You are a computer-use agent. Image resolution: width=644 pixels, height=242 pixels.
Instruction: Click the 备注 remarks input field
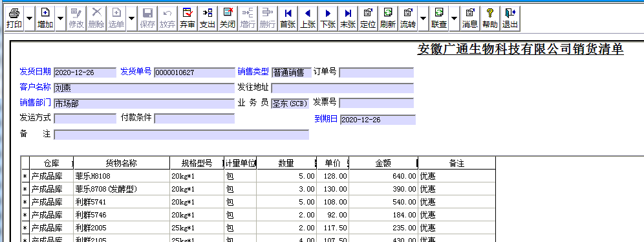[x=181, y=135]
